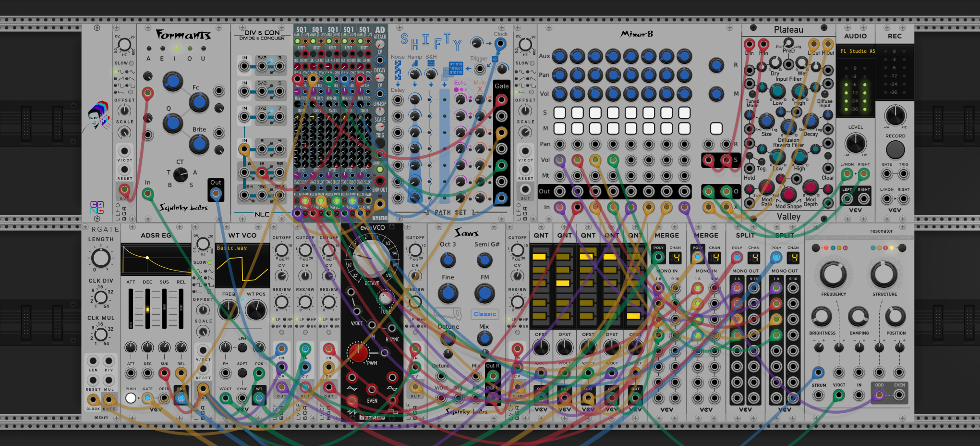Click the STRUCTURE knob on resonator
This screenshot has width=980, height=446.
point(884,274)
